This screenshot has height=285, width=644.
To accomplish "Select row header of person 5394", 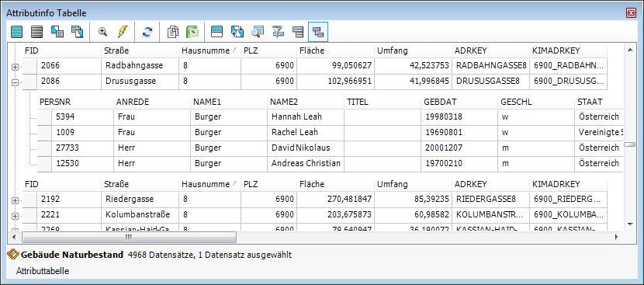I will [44, 117].
